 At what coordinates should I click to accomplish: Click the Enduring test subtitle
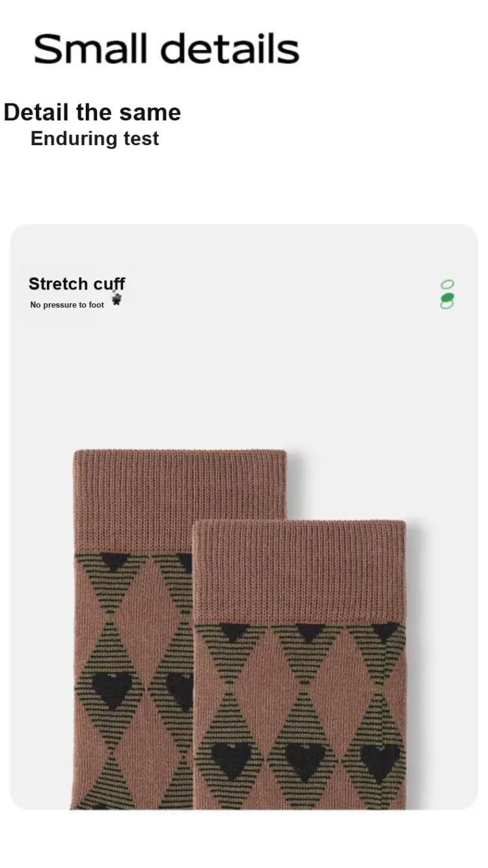(95, 139)
